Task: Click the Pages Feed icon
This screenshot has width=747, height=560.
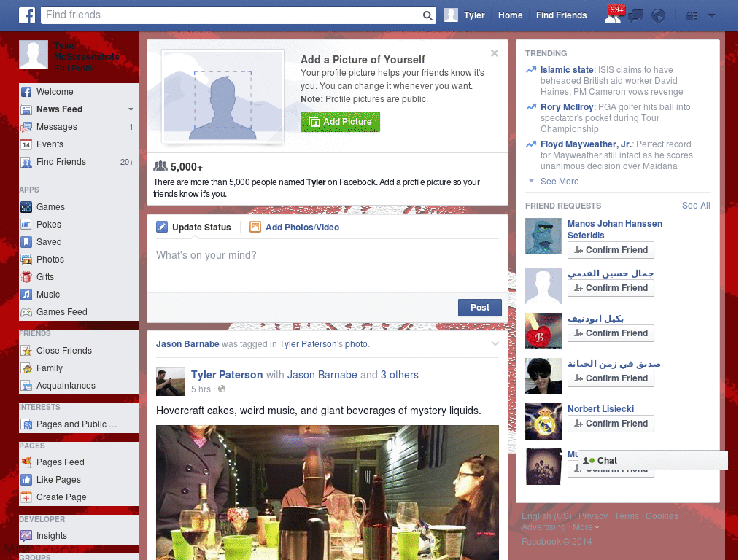Action: [x=27, y=462]
